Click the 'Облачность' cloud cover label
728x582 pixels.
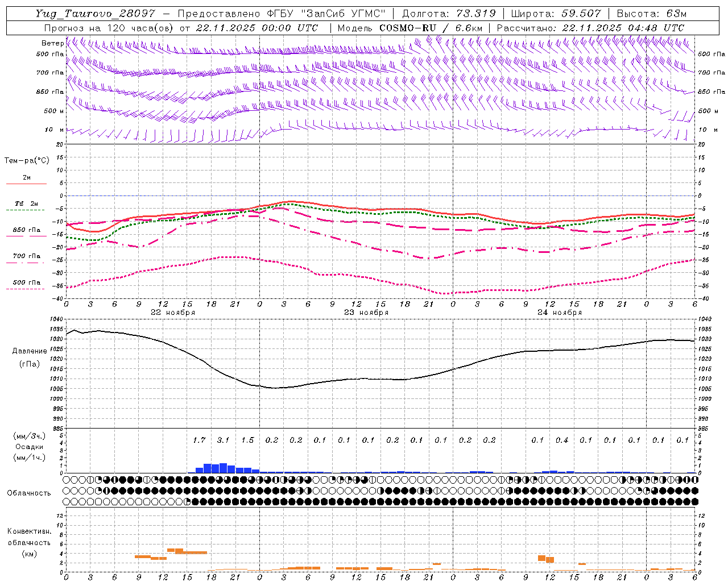click(x=29, y=493)
